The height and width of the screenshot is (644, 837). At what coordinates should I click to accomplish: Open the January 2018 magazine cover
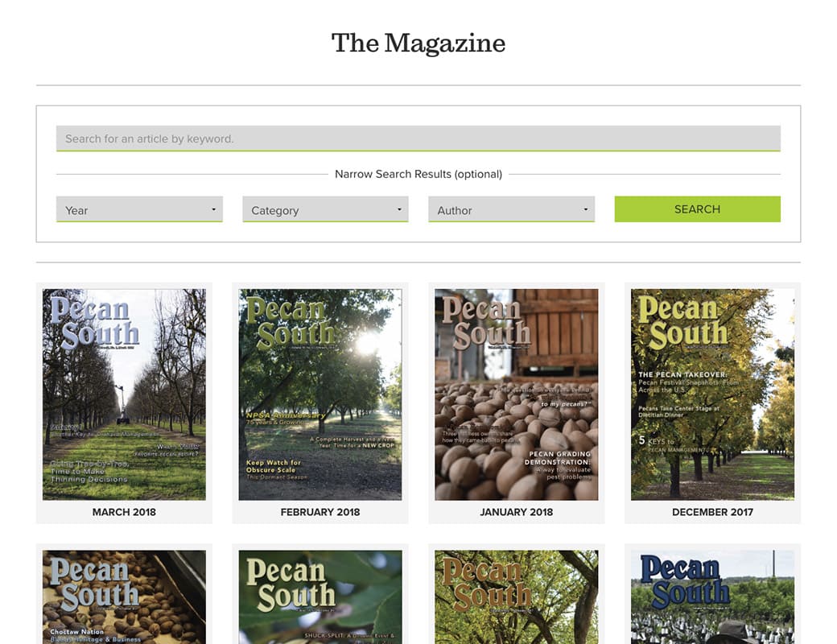pyautogui.click(x=516, y=394)
